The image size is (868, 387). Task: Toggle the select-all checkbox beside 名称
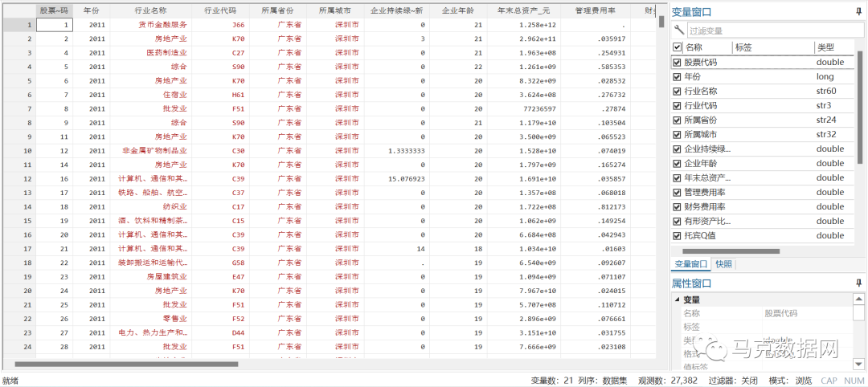677,47
